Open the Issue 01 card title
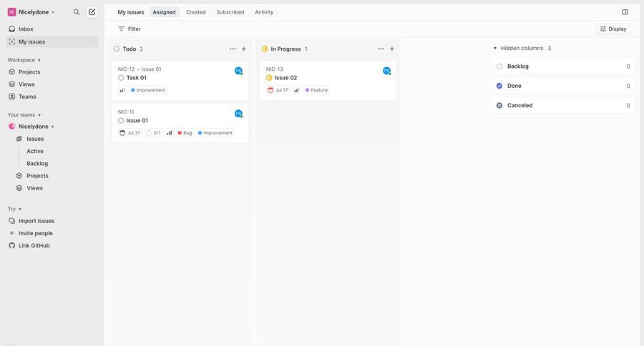This screenshot has width=644, height=346. tap(137, 120)
